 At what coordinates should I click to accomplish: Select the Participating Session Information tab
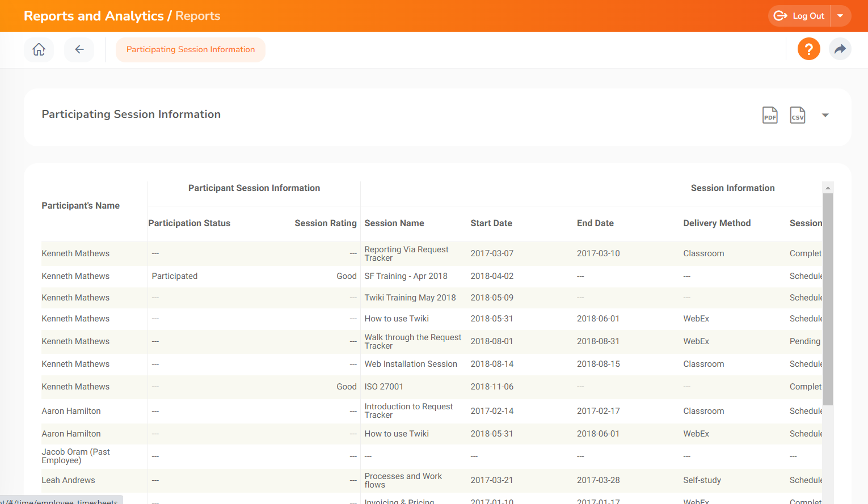[x=191, y=50]
